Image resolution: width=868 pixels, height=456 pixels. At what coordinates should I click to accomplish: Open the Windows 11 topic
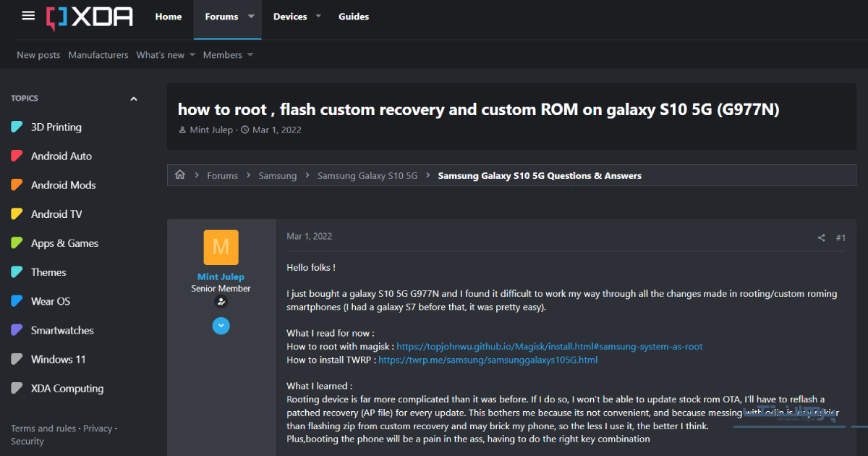click(x=58, y=359)
